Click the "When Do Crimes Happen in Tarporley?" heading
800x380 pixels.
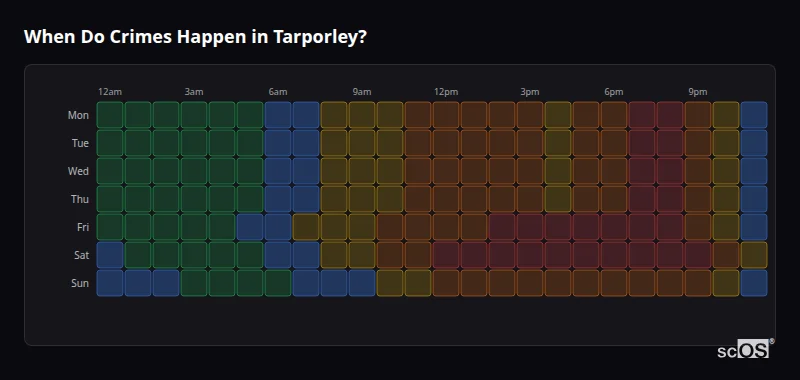pos(195,37)
